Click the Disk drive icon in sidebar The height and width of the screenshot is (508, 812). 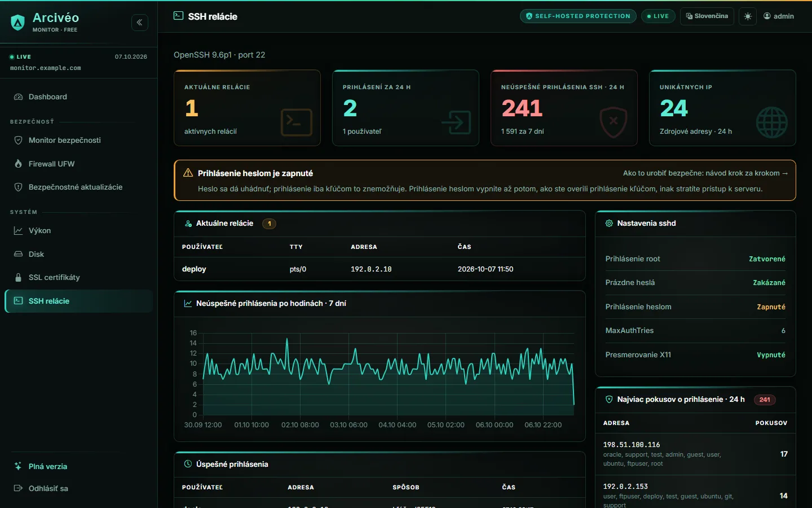[18, 254]
